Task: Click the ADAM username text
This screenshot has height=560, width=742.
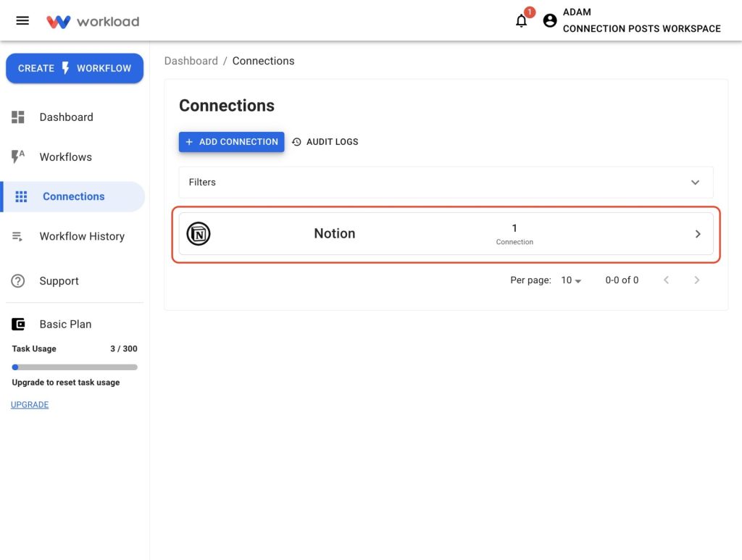Action: click(577, 12)
